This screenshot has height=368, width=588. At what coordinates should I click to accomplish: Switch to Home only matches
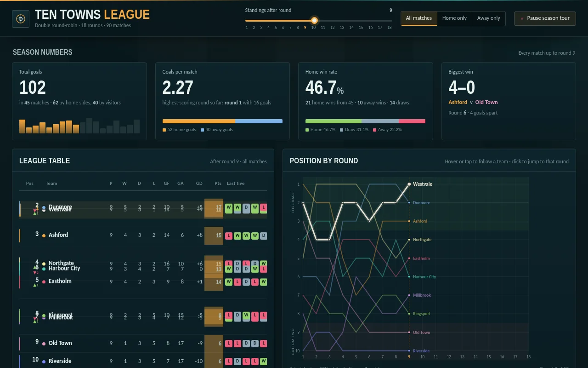click(454, 18)
